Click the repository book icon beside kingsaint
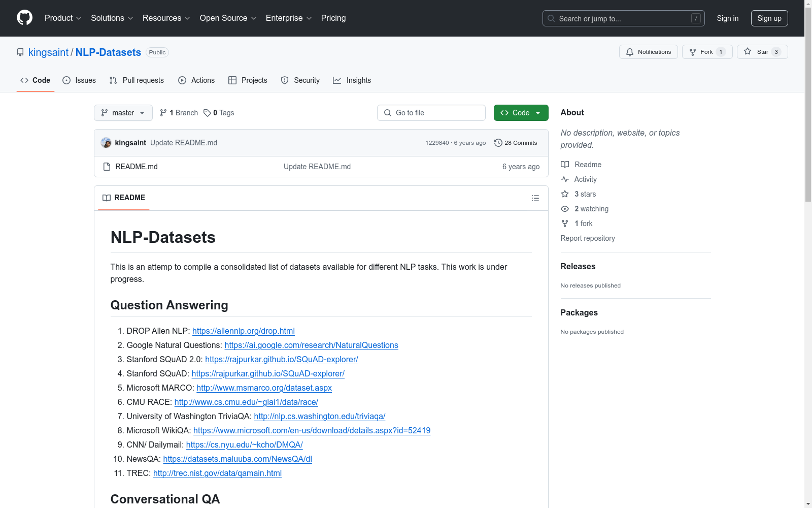Screen dimensions: 812x508 coord(20,52)
